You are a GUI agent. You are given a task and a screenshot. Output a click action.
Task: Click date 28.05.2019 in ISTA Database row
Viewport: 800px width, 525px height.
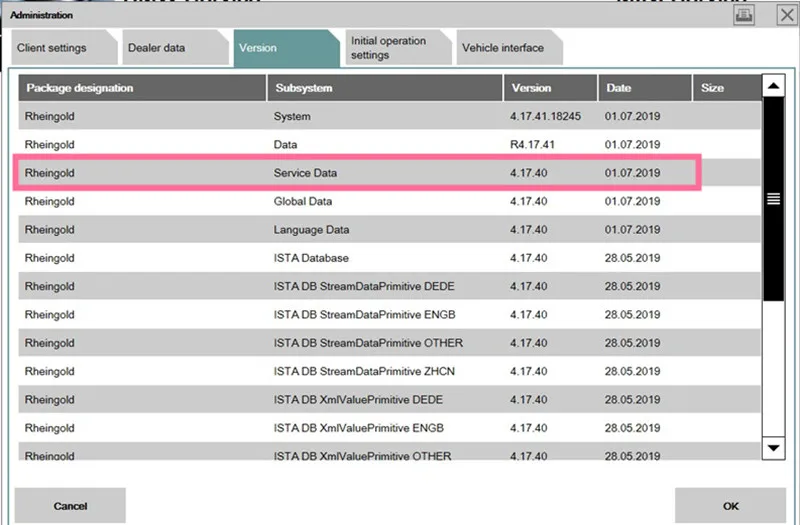click(x=632, y=258)
